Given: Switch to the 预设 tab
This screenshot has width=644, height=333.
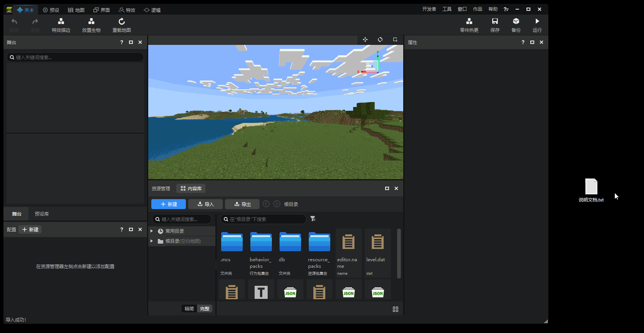Looking at the screenshot, I should [51, 10].
